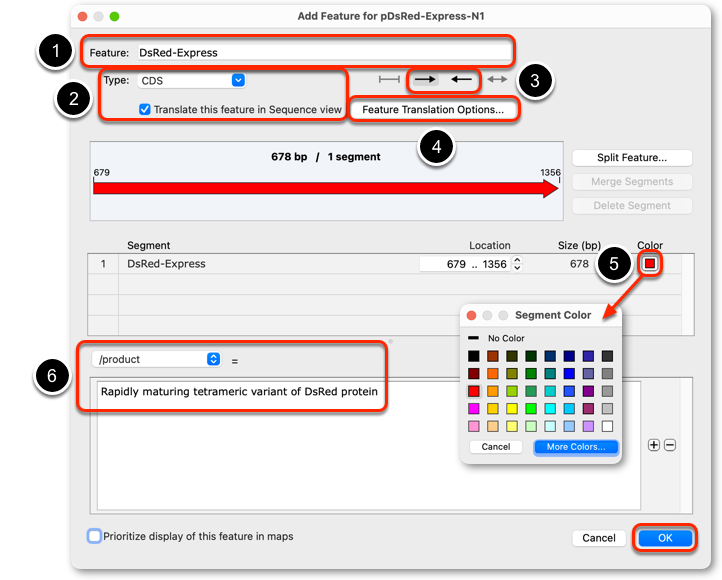Increase segment location with stepper up arrow
This screenshot has height=580, width=722.
tap(518, 260)
